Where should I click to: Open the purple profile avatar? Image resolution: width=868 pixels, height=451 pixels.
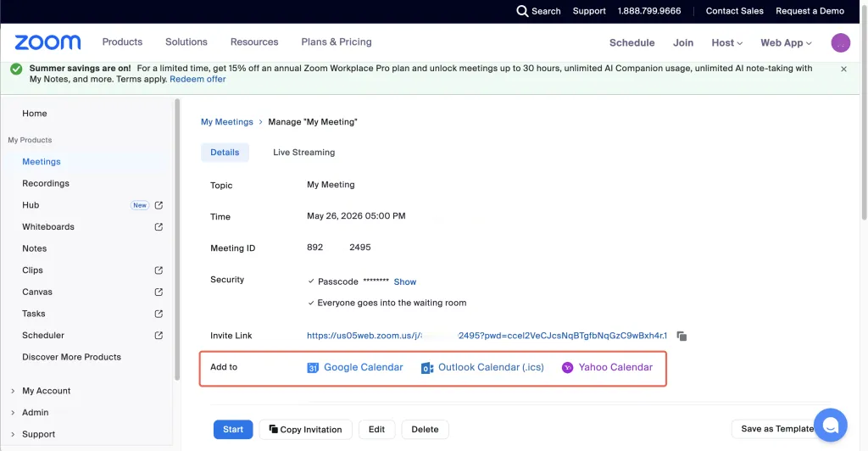[x=840, y=42]
